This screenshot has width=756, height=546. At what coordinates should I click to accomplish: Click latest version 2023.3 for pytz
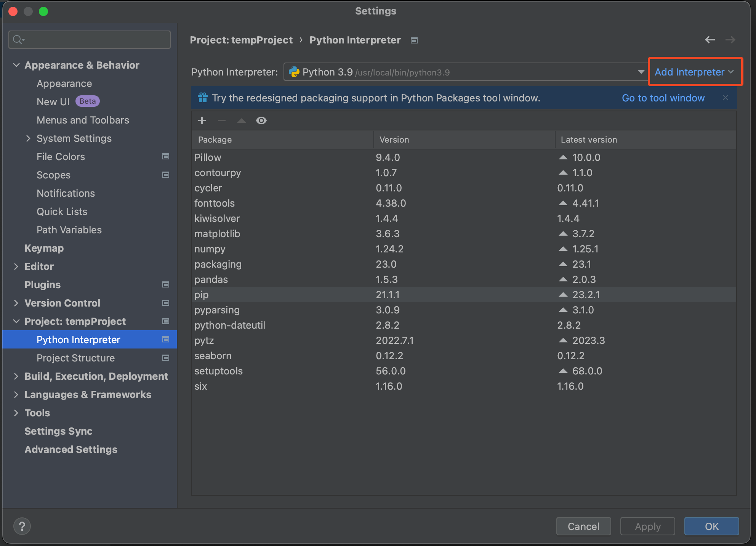(588, 340)
